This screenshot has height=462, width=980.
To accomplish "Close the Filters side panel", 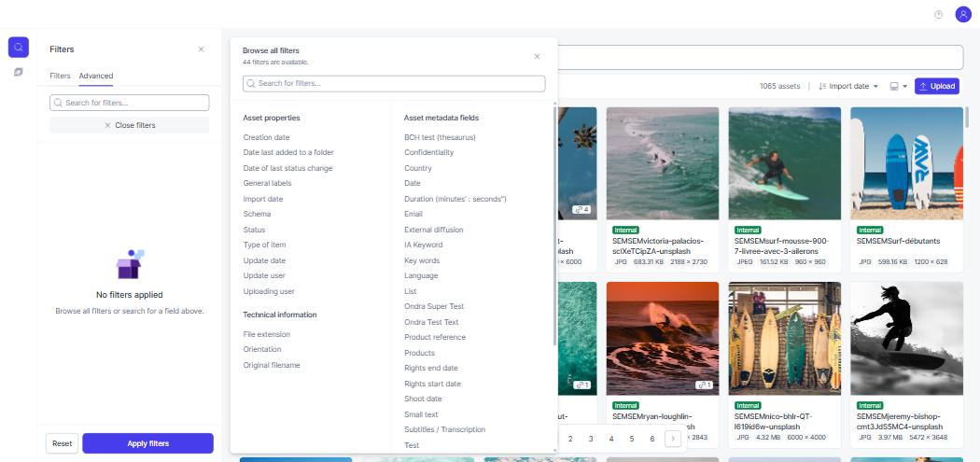I will 201,49.
